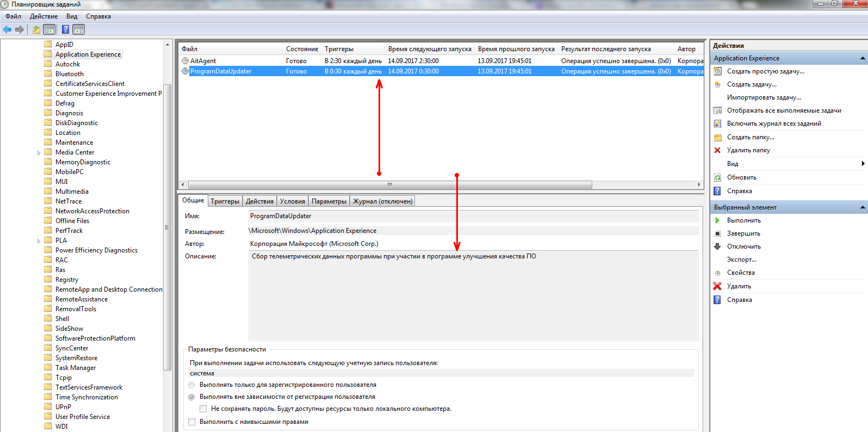868x432 pixels.
Task: Expand the PLA folder tree arrow
Action: pyautogui.click(x=39, y=241)
